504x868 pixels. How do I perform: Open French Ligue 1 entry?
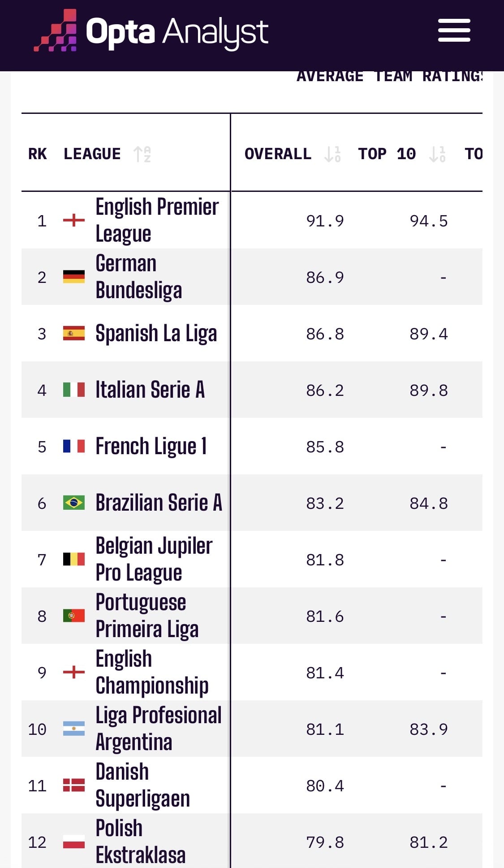252,446
